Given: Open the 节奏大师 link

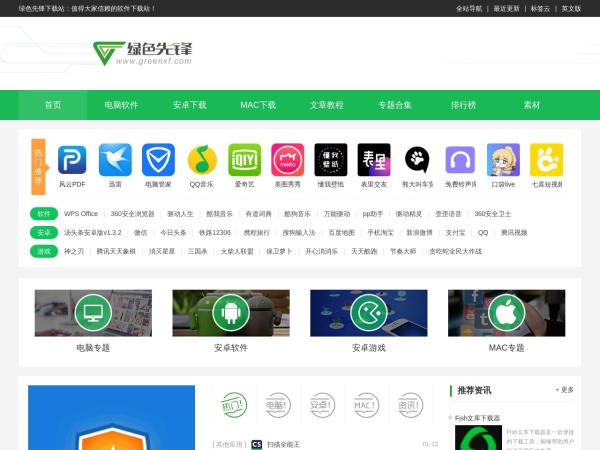Looking at the screenshot, I should 403,251.
